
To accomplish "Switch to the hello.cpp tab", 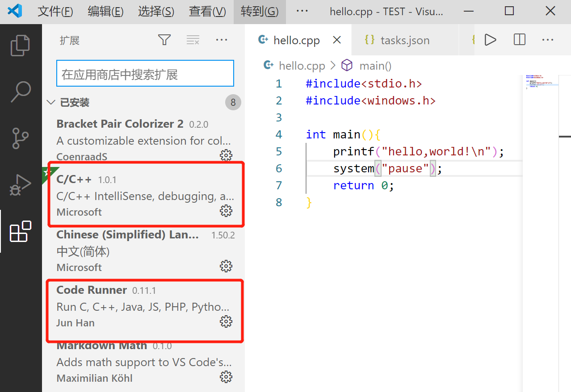I will [x=298, y=40].
